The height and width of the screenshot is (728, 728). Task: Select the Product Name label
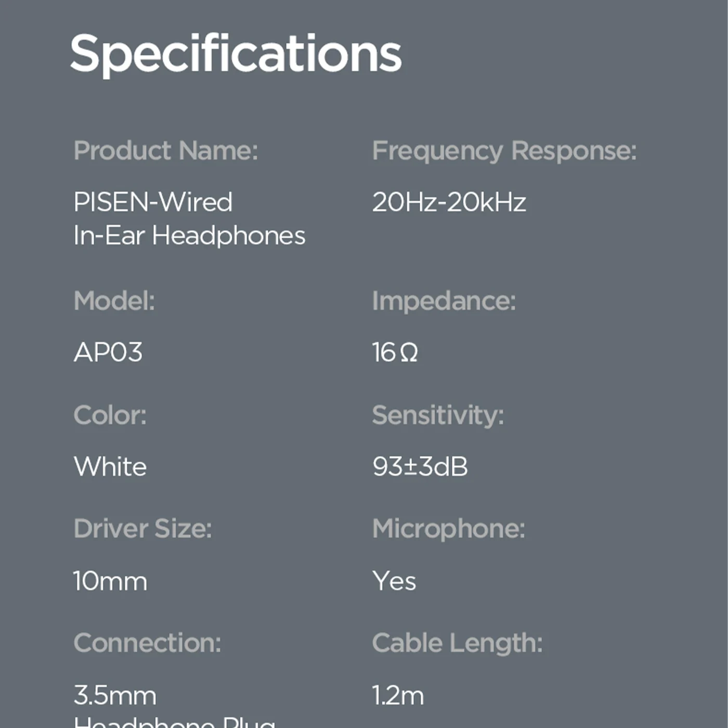(165, 151)
